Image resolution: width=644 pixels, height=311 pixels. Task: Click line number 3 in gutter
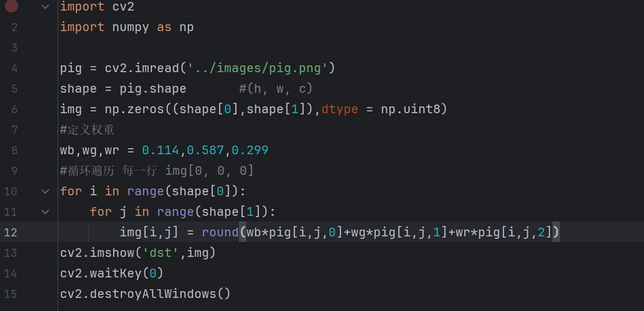pyautogui.click(x=15, y=48)
